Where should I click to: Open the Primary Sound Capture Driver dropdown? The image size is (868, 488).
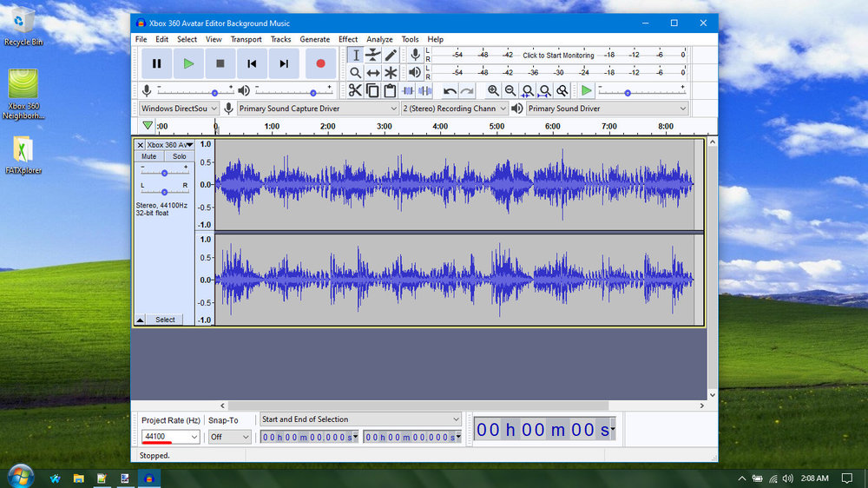(x=318, y=109)
